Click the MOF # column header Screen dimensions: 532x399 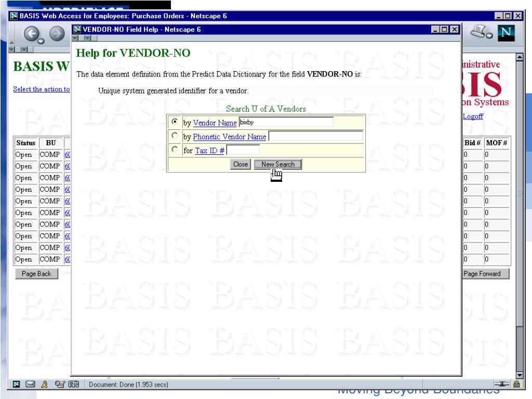497,143
